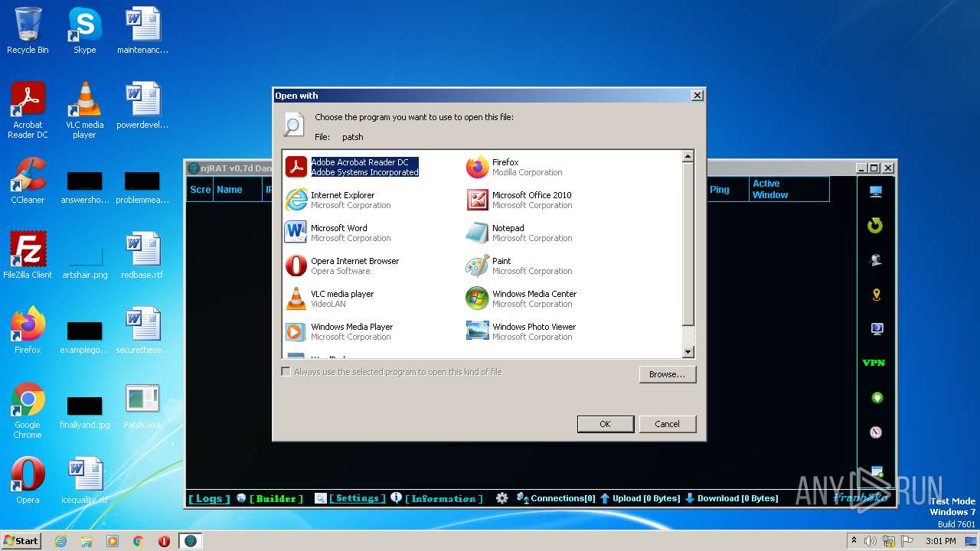Open the Windows Start menu
Screen dimensions: 980x551
coord(21,540)
